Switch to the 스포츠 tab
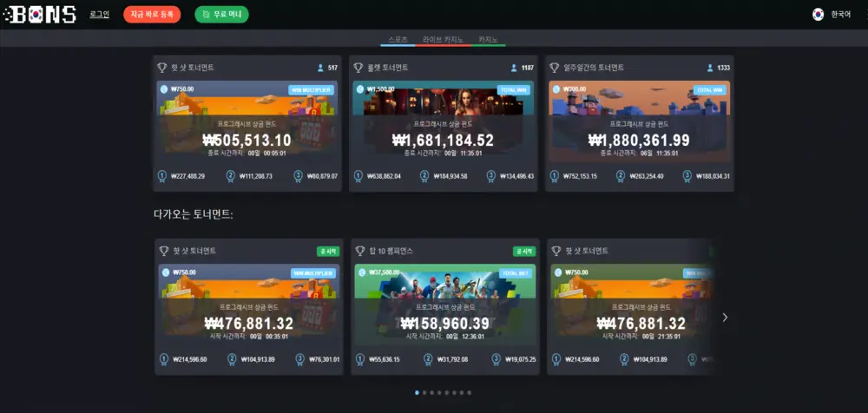 point(398,40)
